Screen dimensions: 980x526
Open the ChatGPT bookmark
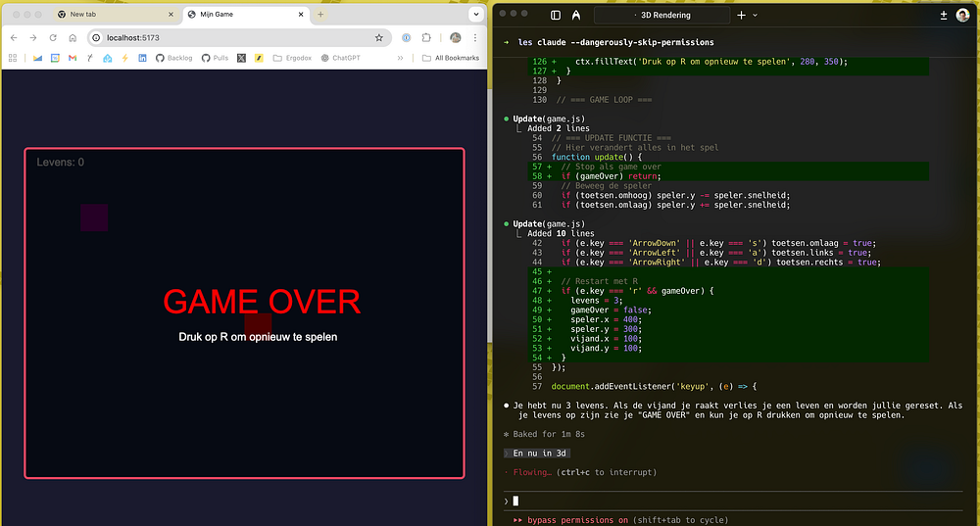click(341, 58)
